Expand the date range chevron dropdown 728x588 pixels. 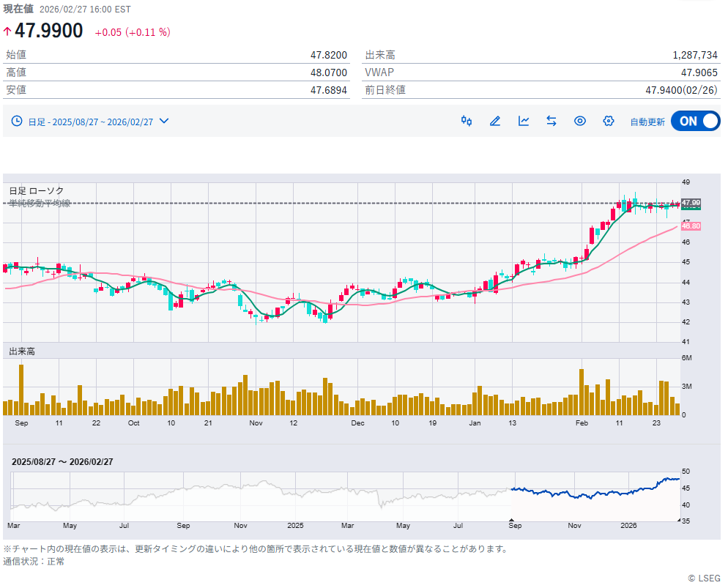tap(164, 122)
